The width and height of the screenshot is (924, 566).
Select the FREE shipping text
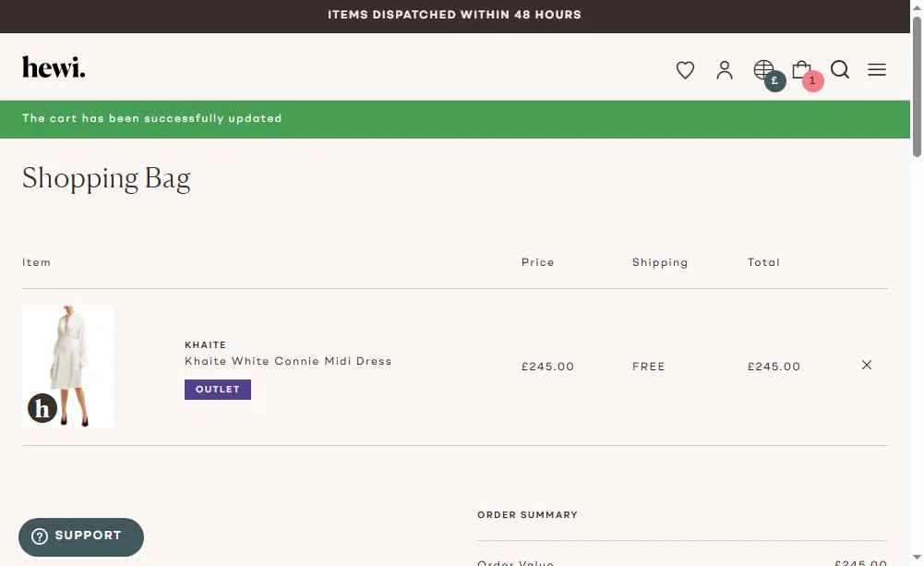[x=648, y=367]
